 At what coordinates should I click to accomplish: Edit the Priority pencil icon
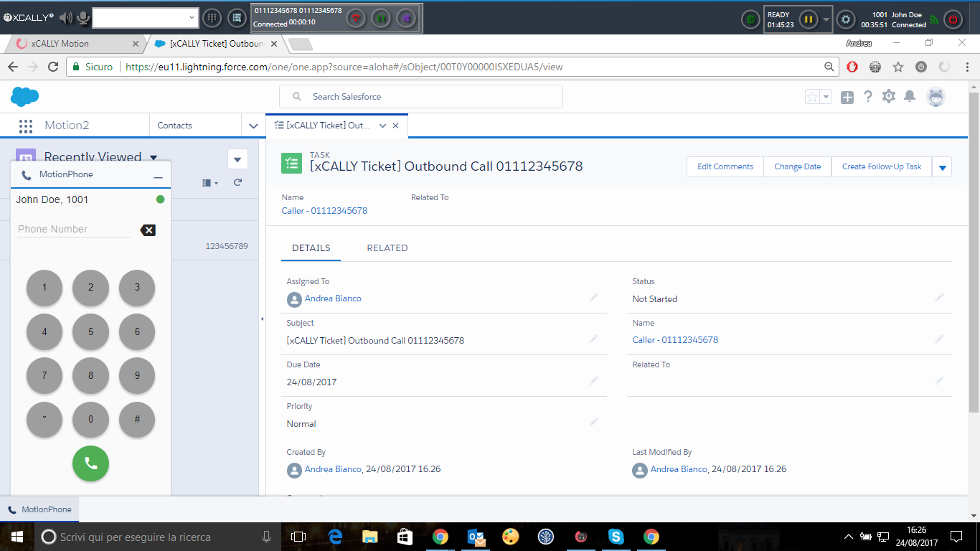(593, 422)
